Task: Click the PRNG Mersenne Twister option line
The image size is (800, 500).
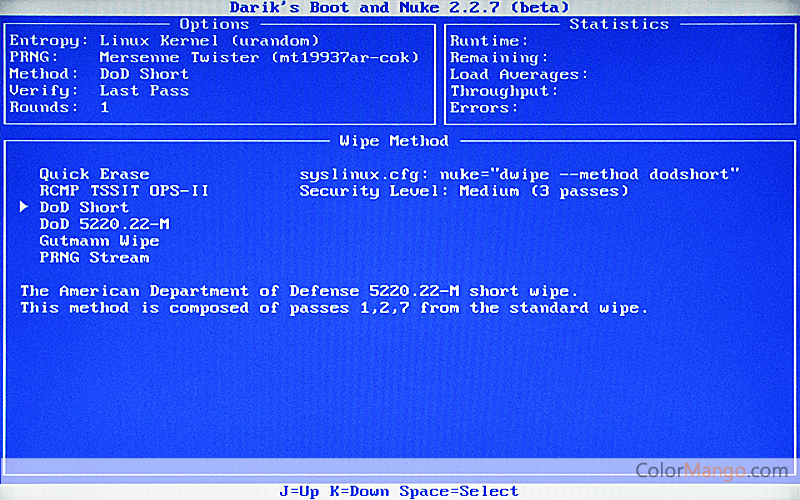Action: pos(214,57)
